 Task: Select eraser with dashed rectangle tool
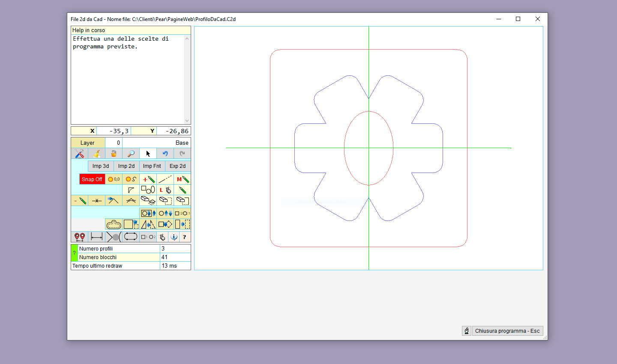tap(165, 200)
